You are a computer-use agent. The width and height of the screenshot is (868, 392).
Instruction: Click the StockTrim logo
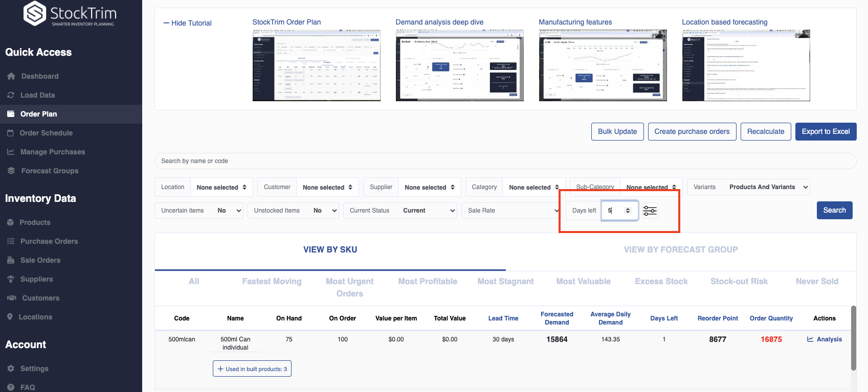[70, 14]
